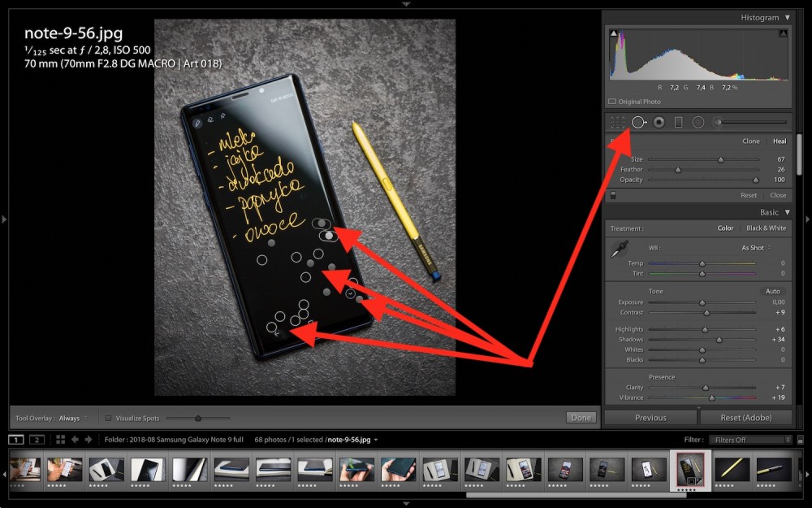
Task: Click the Contrast slider
Action: (x=702, y=313)
